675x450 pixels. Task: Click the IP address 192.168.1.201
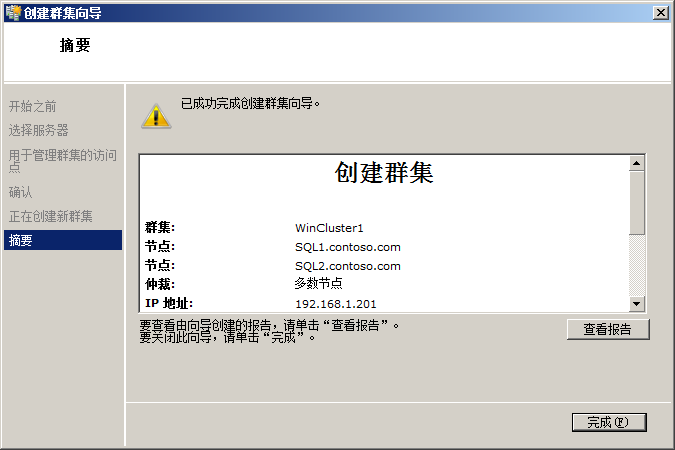click(336, 304)
